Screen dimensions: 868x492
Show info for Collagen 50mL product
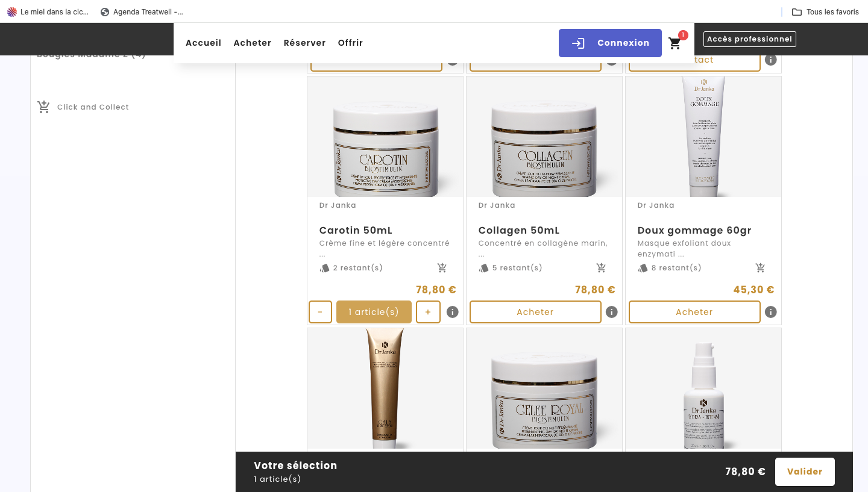pyautogui.click(x=612, y=312)
